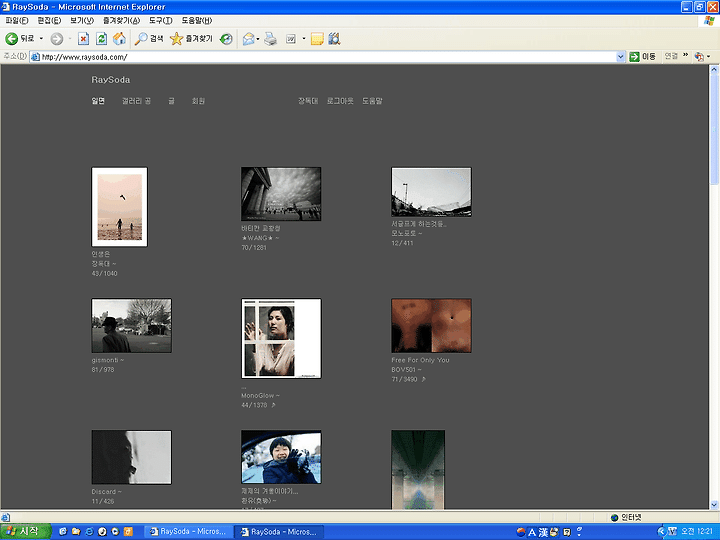Click the Discord author name
Viewport: 720px width, 540px height.
coord(103,492)
